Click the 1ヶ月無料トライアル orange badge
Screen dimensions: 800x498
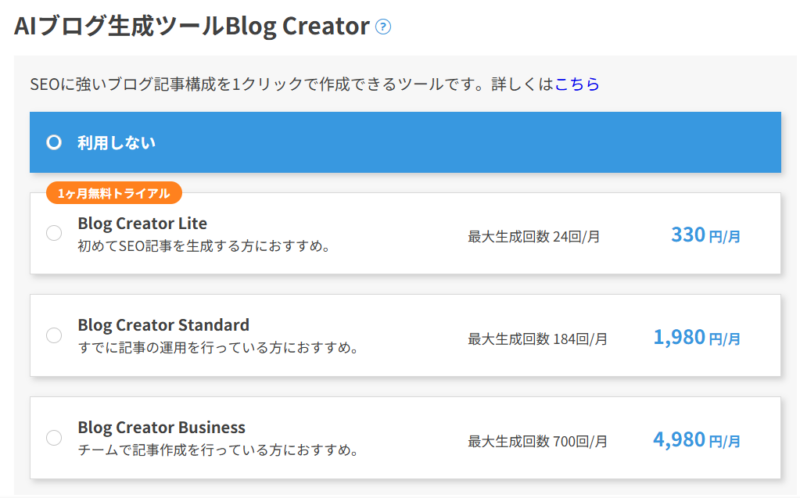tap(113, 193)
